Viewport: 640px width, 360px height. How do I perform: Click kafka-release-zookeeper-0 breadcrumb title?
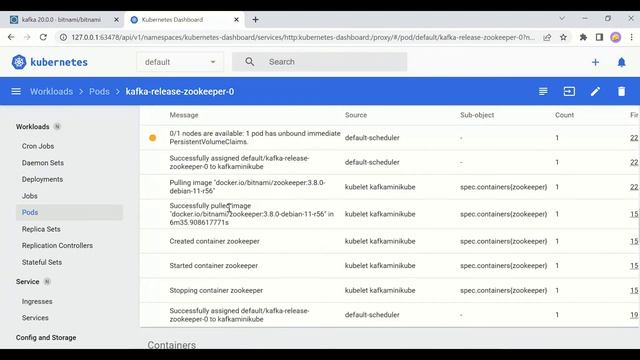[x=180, y=91]
